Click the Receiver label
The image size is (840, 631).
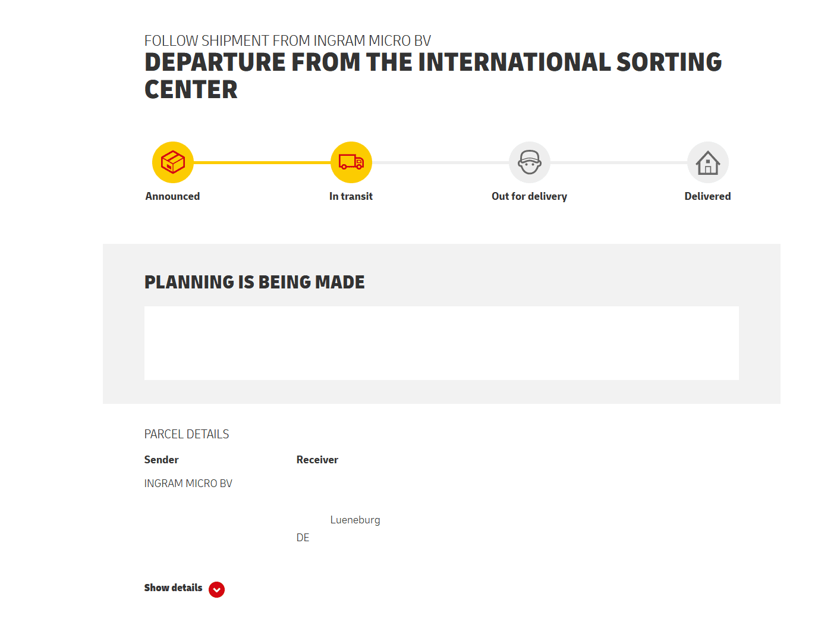tap(317, 460)
